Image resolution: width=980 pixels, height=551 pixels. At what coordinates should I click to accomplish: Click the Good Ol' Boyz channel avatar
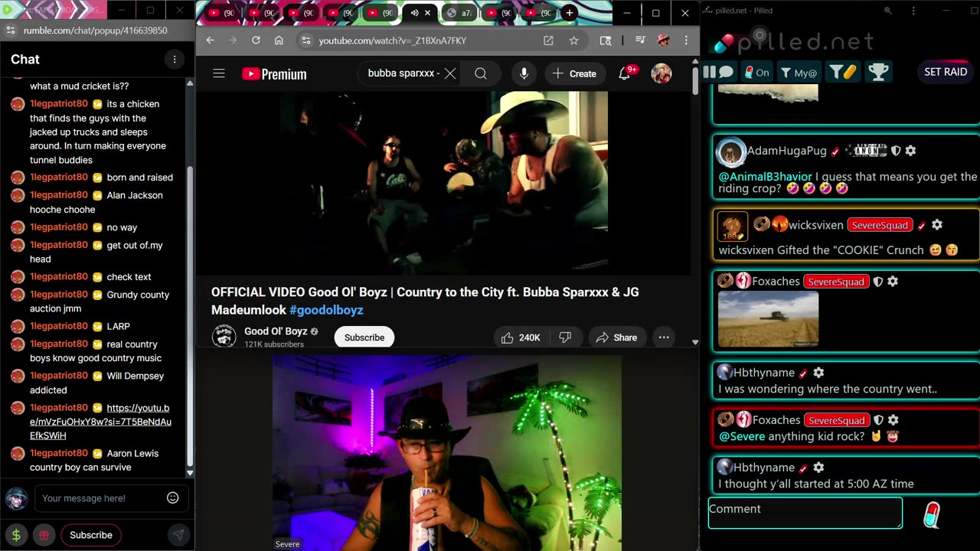[224, 336]
